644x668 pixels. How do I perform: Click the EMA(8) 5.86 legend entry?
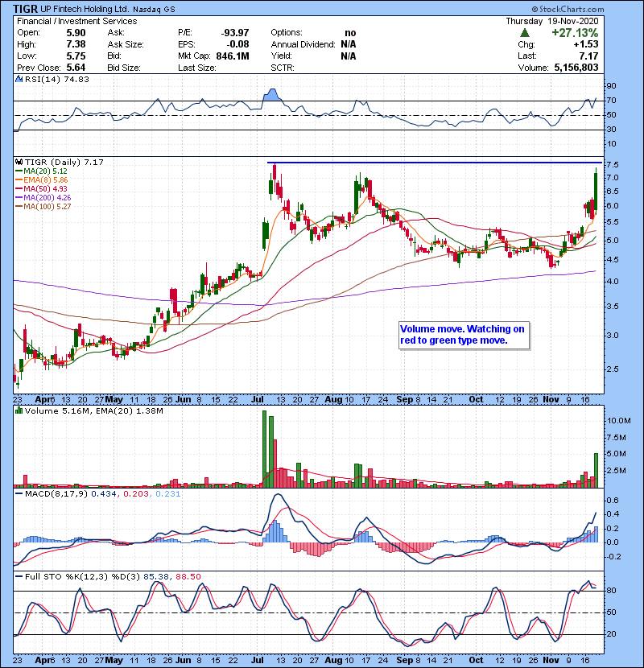tap(42, 179)
